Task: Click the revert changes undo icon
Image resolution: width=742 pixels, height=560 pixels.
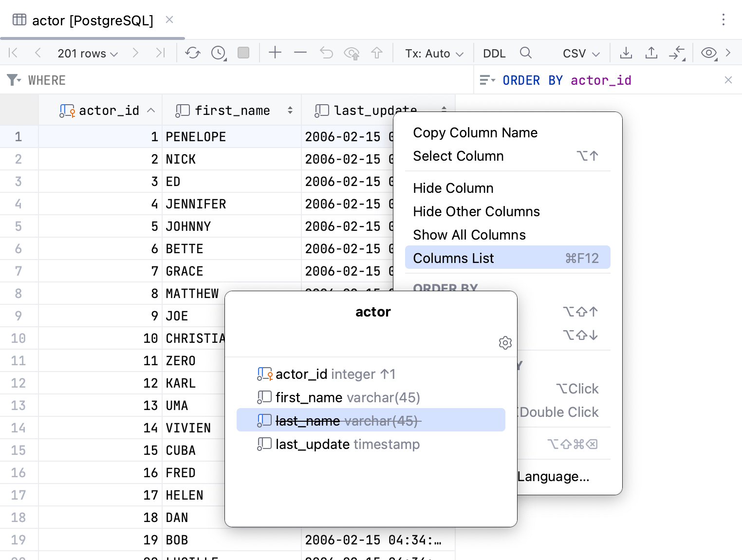Action: [326, 53]
